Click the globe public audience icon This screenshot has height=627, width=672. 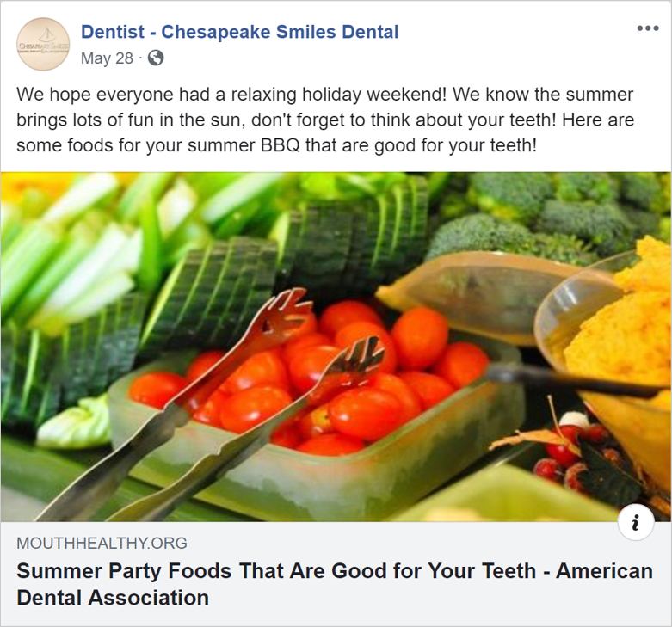point(156,58)
